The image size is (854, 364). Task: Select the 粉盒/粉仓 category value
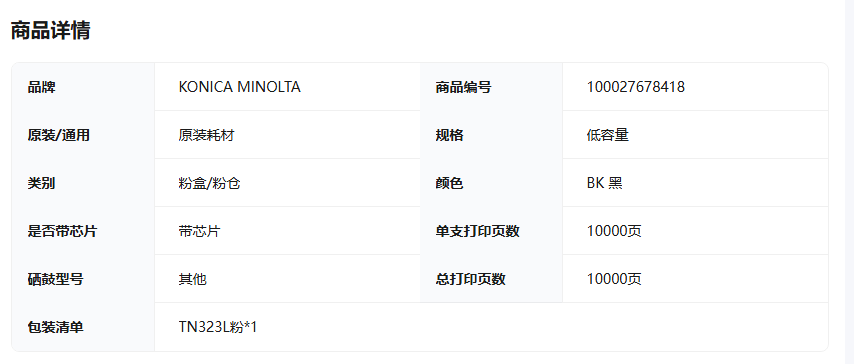[x=210, y=183]
